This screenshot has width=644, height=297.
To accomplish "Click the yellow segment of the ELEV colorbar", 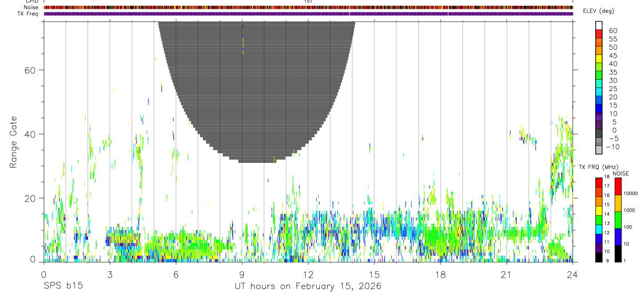I will (x=598, y=58).
